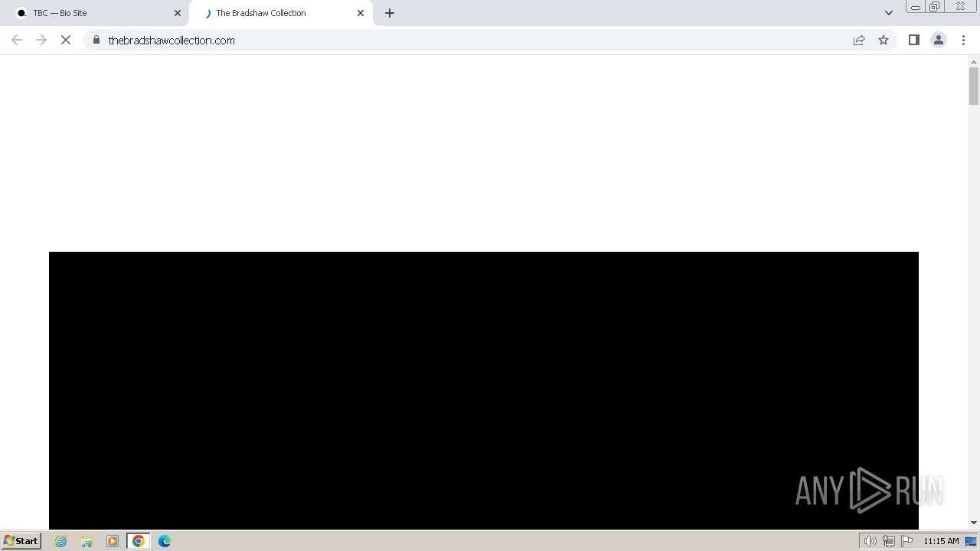Open Chrome three-dot menu
This screenshot has height=551, width=980.
coord(964,40)
